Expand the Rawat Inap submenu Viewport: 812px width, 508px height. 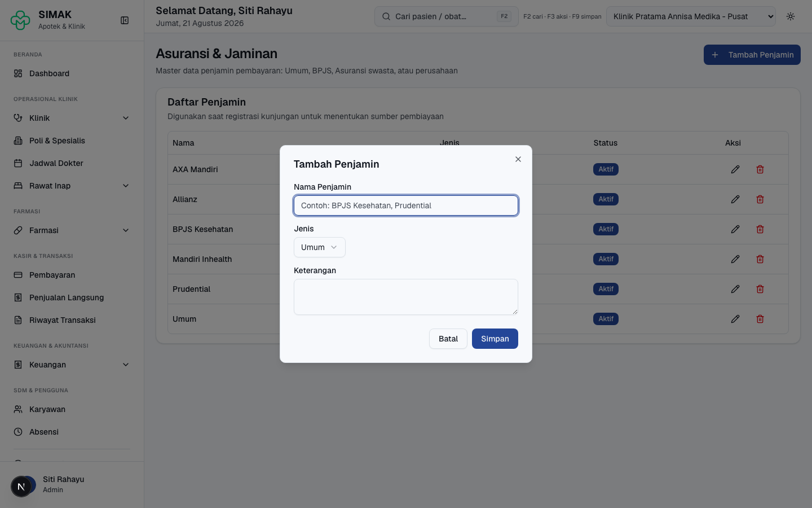(72, 186)
